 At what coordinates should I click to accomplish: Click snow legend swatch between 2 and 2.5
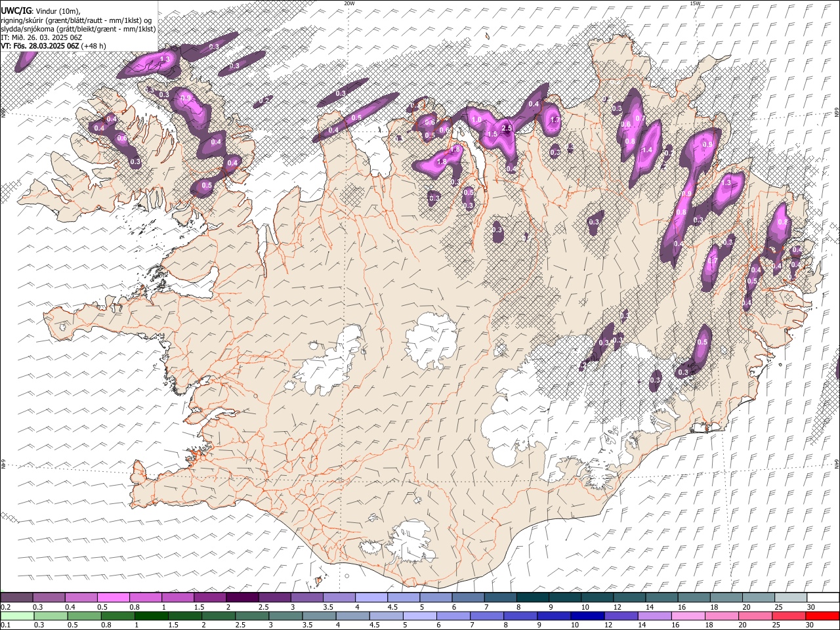242,597
